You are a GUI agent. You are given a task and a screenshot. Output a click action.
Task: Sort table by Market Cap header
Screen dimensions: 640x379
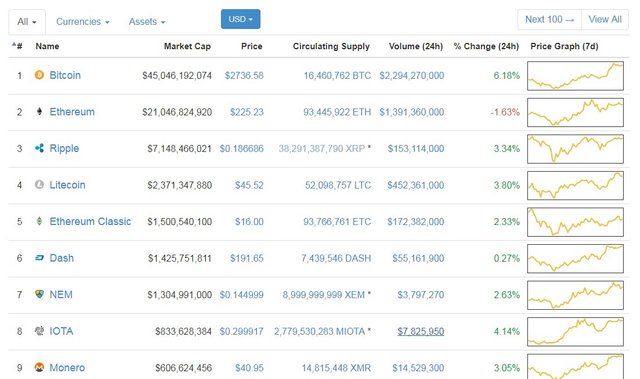[187, 46]
